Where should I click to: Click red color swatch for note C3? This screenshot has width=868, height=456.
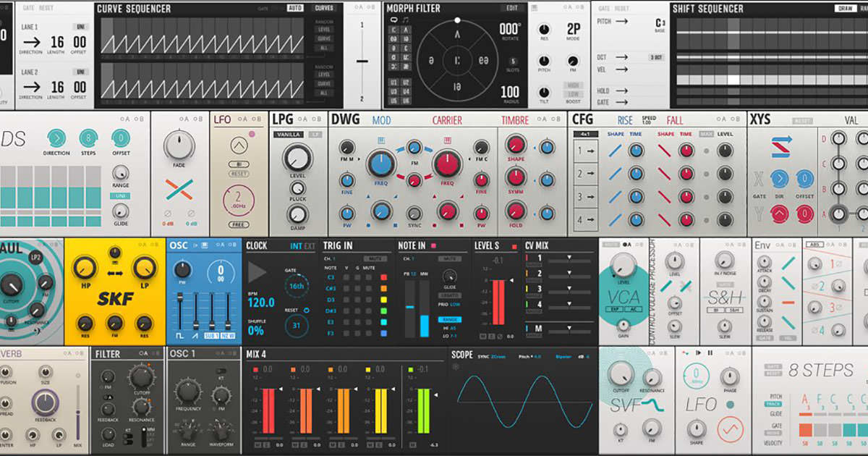pyautogui.click(x=383, y=277)
